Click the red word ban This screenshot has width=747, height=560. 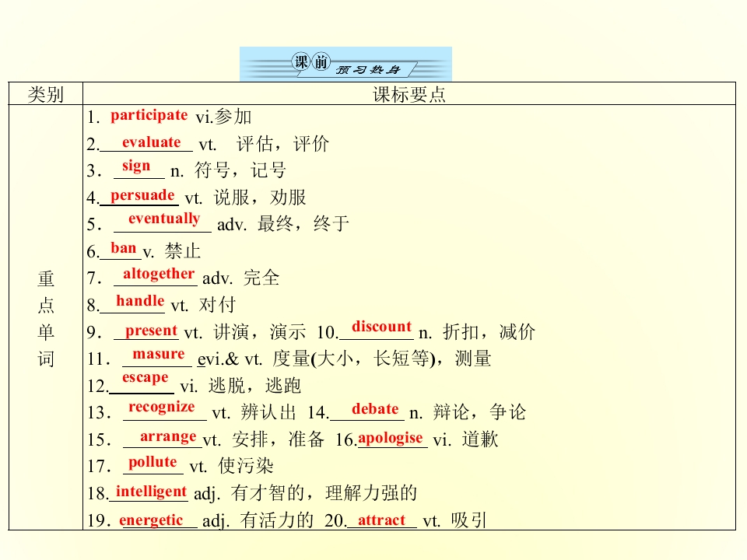point(124,248)
